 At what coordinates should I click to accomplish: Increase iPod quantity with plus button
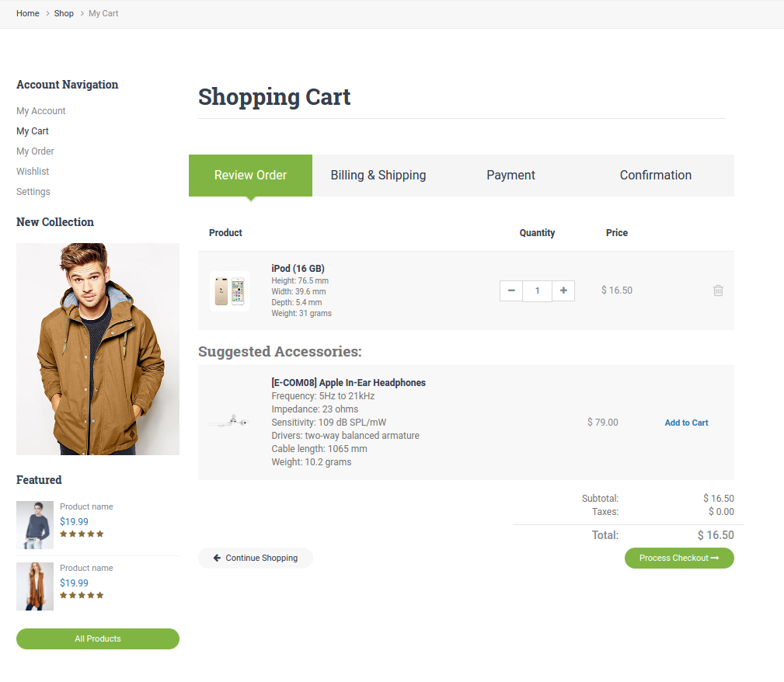point(563,291)
